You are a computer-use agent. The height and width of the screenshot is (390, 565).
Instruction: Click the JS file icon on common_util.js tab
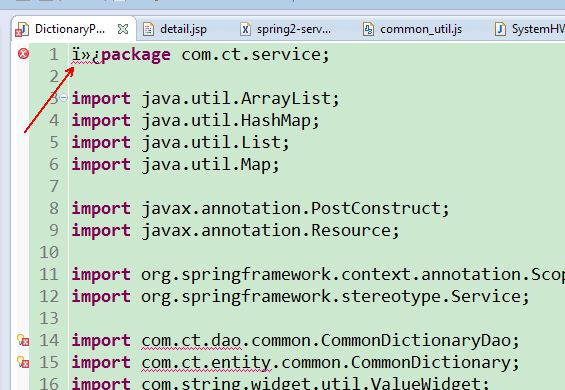point(368,29)
